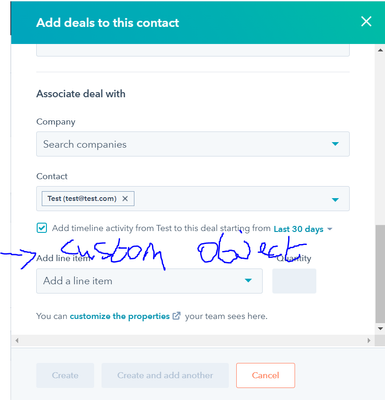
Task: Click the Cancel button
Action: click(x=265, y=375)
